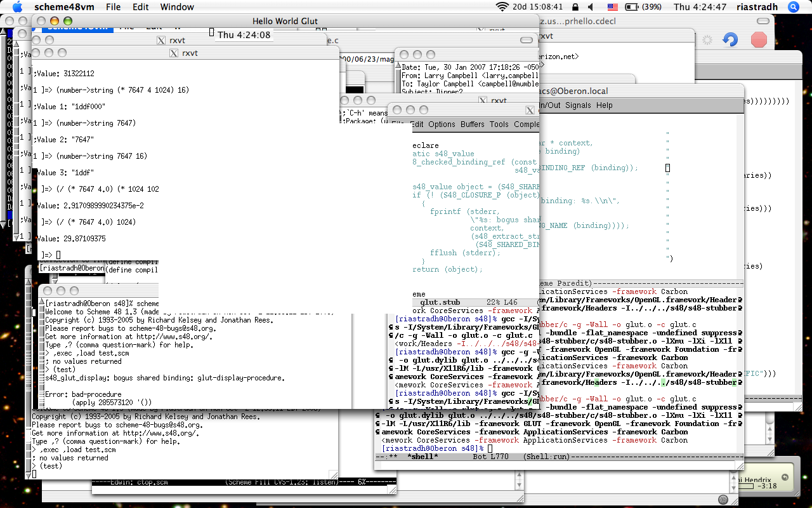Image resolution: width=812 pixels, height=508 pixels.
Task: Open the Window menu in the menu bar
Action: (177, 7)
